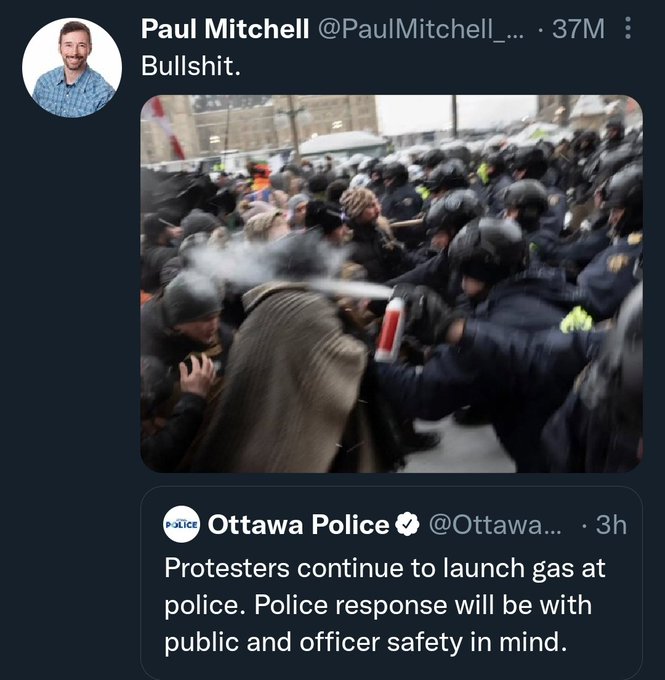
Task: Click the "Bullshit." tweet text
Action: click(190, 66)
